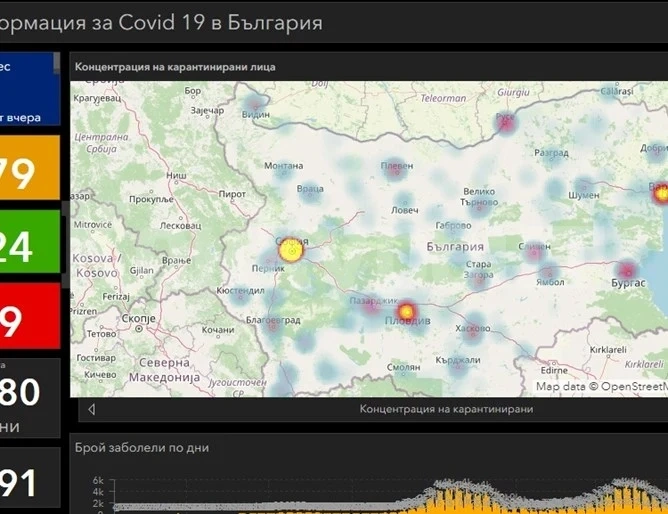668x514 pixels.
Task: Click the Edirne city label on map
Action: tap(554, 370)
